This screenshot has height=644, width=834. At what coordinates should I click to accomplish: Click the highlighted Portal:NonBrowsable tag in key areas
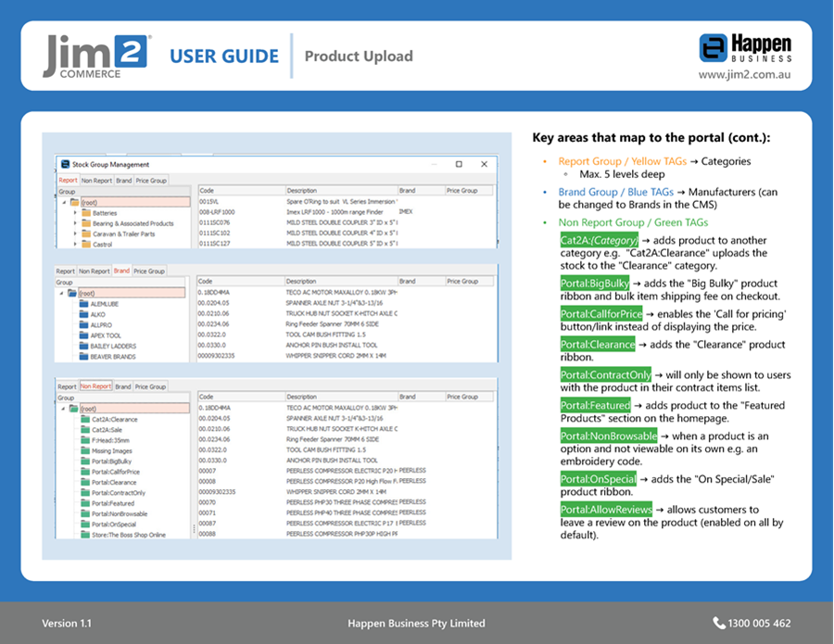pyautogui.click(x=609, y=436)
